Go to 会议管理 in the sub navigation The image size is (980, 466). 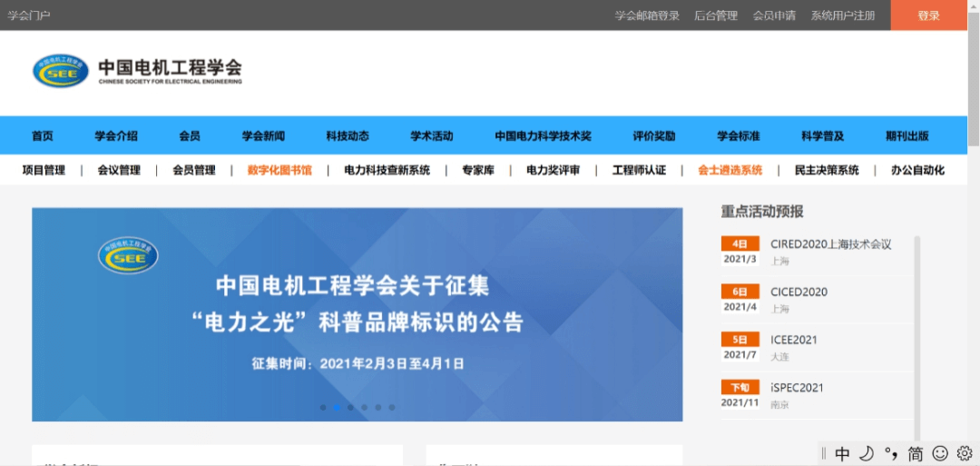119,170
